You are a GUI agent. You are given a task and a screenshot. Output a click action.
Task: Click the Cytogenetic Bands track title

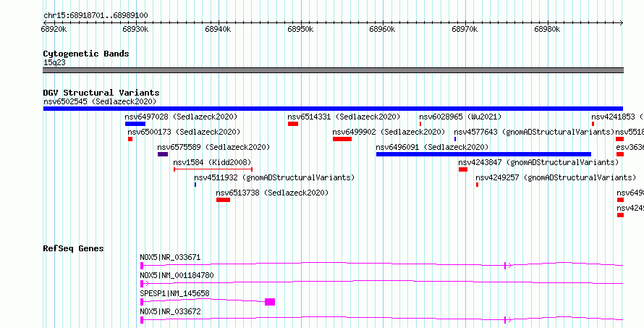point(86,54)
